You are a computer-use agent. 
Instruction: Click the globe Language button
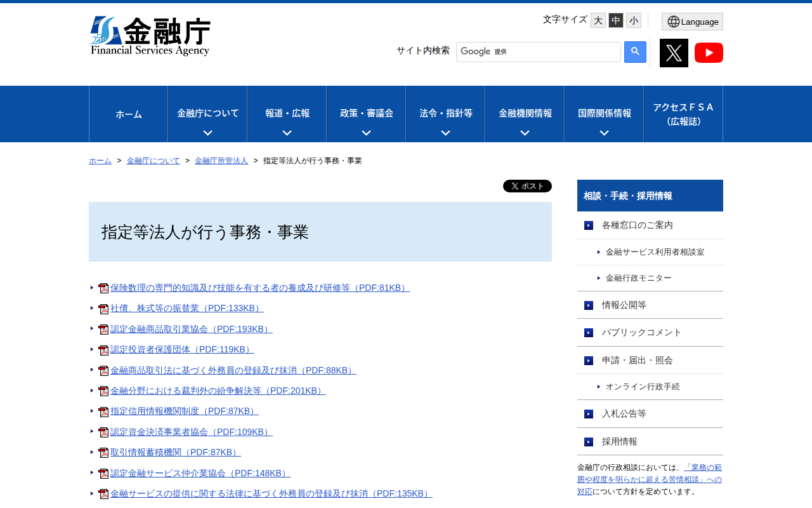tap(692, 22)
